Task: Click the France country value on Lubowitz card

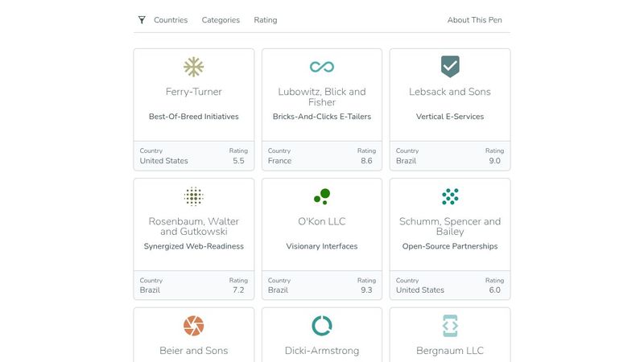Action: pos(279,161)
